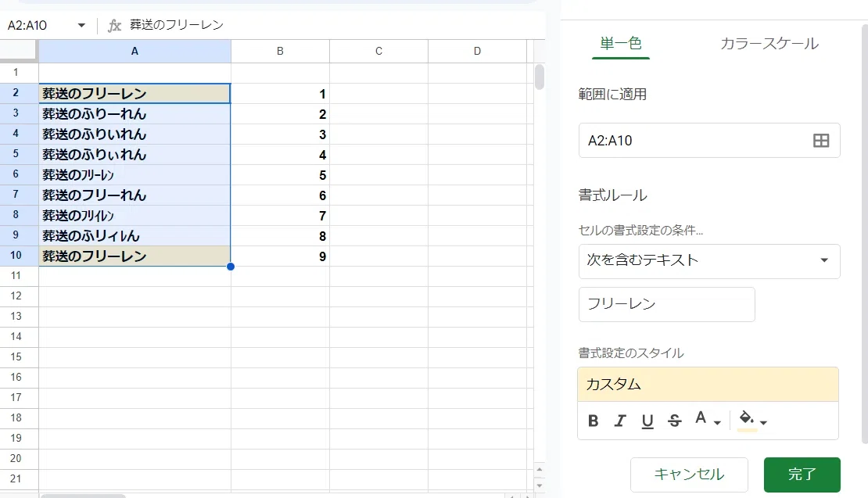Select row 1 header
868x498 pixels.
(x=19, y=73)
